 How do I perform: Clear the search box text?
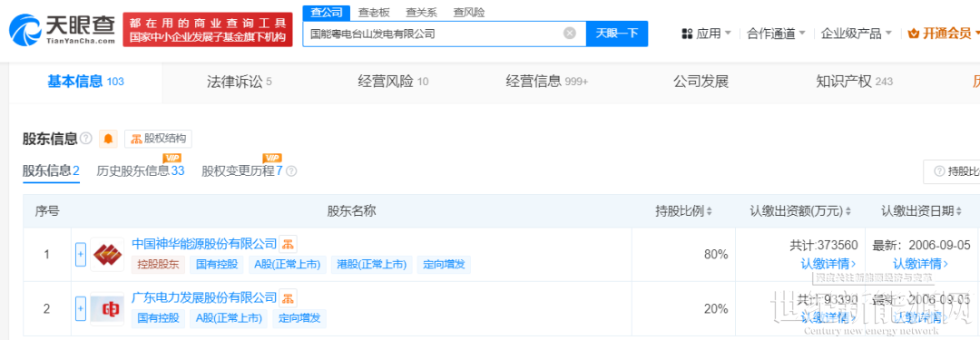[x=569, y=34]
